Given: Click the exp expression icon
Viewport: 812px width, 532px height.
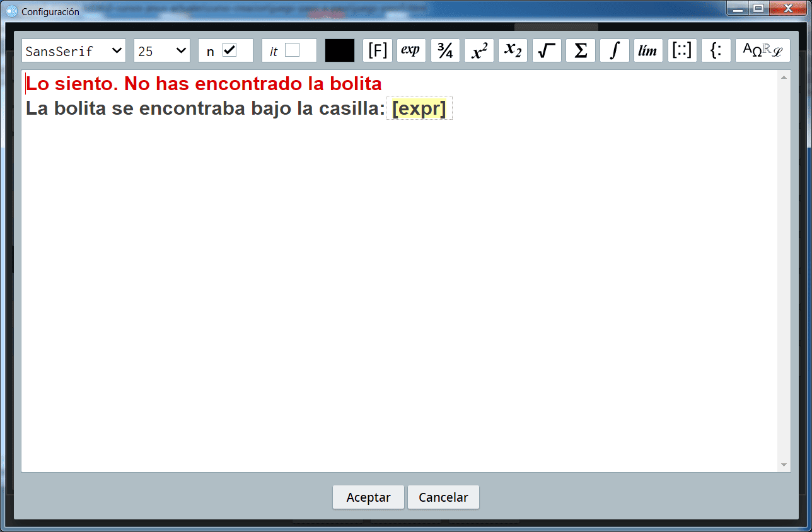Looking at the screenshot, I should [411, 51].
